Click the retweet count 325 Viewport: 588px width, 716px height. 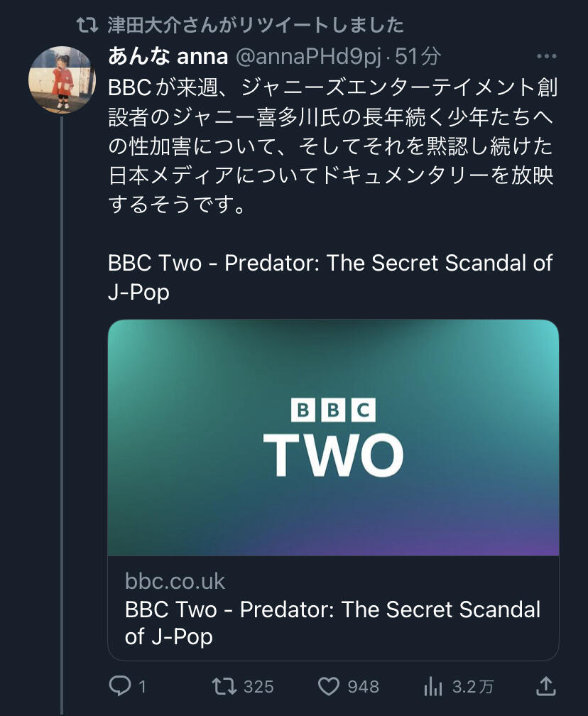(258, 686)
